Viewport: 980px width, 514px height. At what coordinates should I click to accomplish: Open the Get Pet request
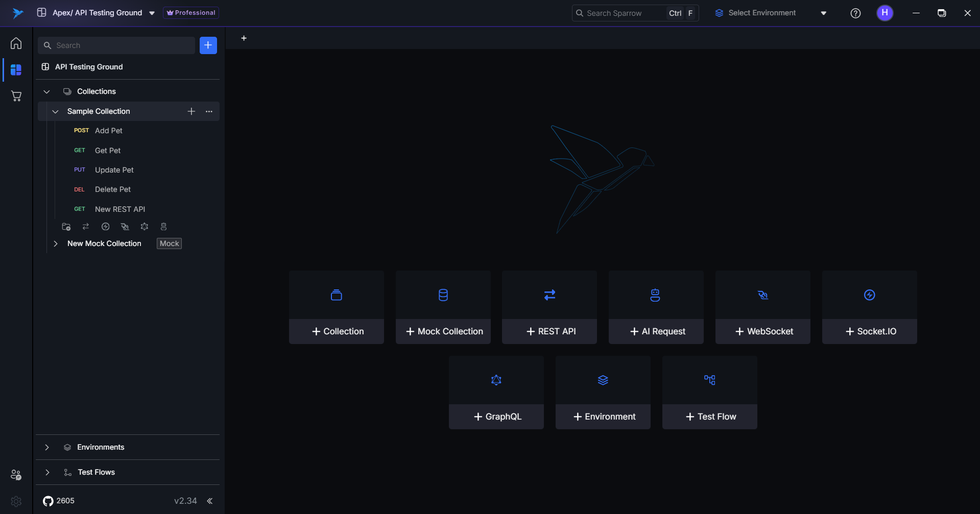click(108, 151)
